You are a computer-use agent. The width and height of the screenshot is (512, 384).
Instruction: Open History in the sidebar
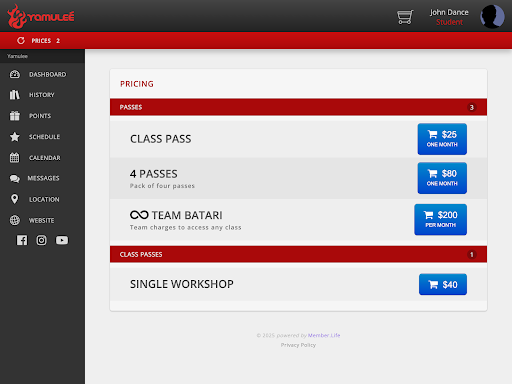coord(42,95)
